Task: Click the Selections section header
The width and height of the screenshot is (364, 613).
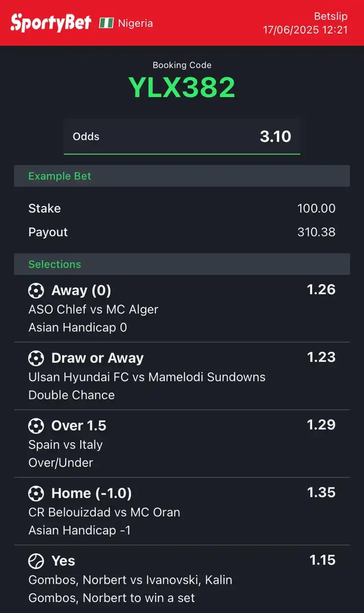Action: tap(54, 264)
